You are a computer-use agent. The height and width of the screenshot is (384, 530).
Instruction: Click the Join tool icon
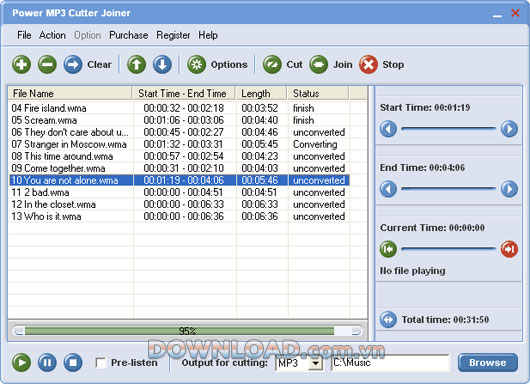[318, 64]
